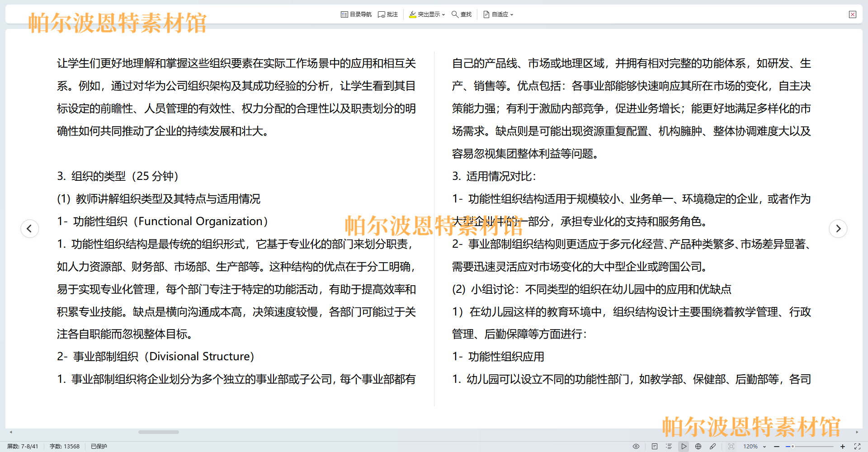Screen dimensions: 868x452
Task: Click line '1- 功能性组织应用'
Action: [498, 357]
